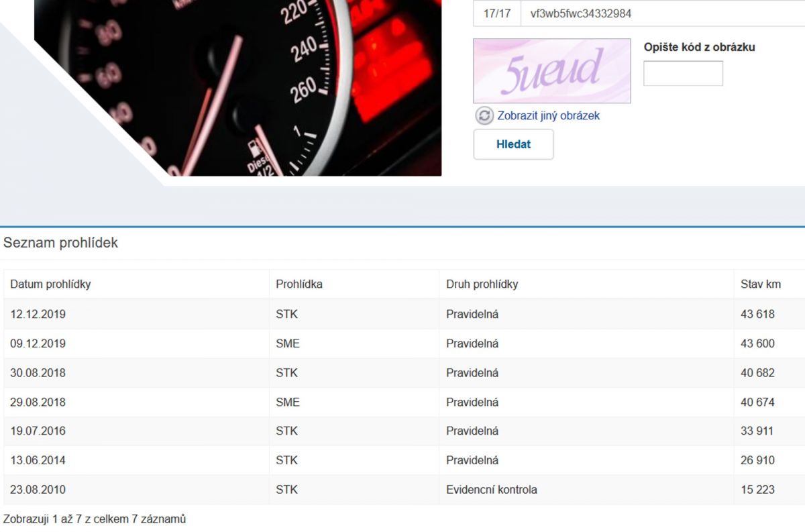Click the speedometer dashboard photo
This screenshot has width=805, height=532.
(x=237, y=87)
